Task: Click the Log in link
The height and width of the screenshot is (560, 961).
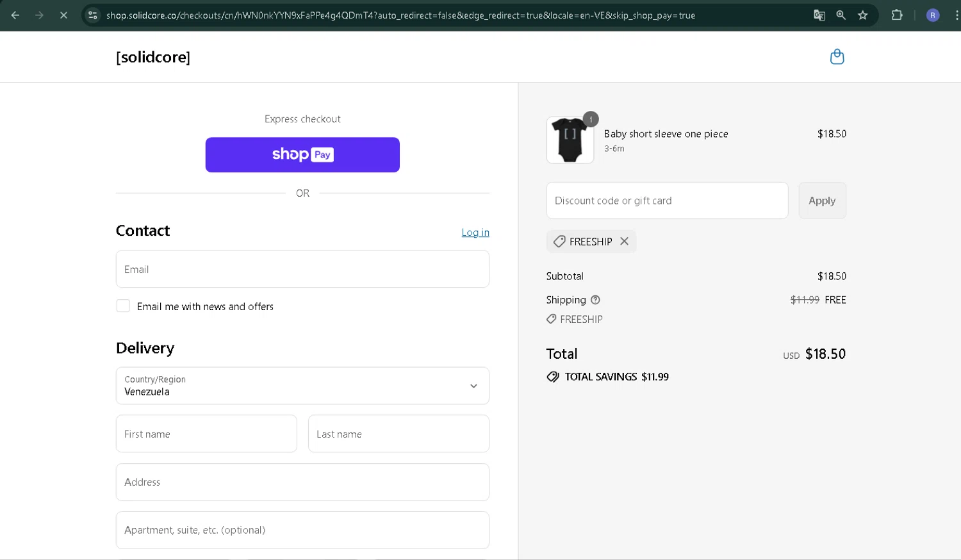Action: pos(475,233)
